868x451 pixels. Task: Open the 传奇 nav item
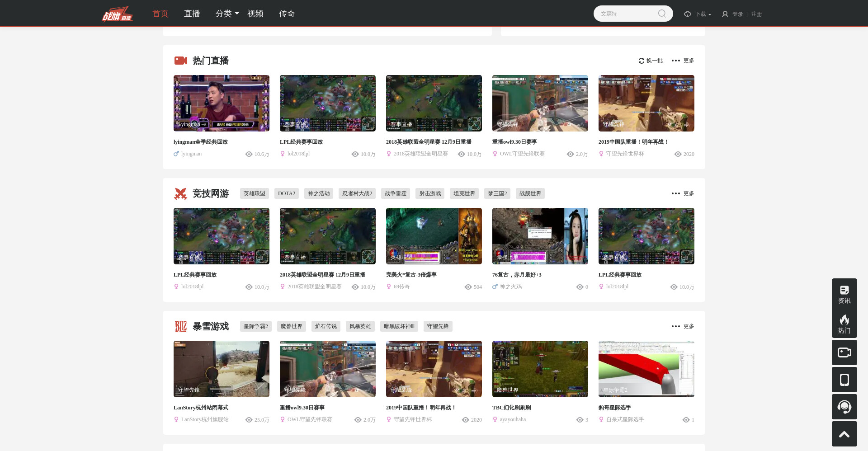click(287, 14)
